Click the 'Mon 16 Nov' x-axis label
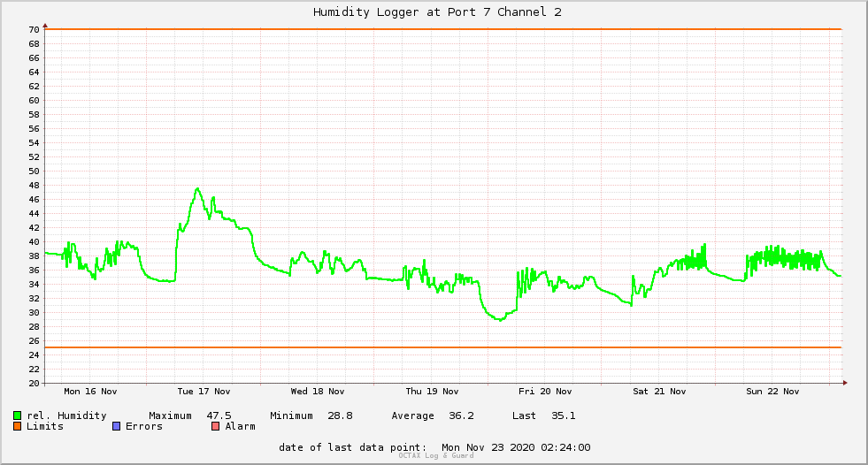 (90, 392)
